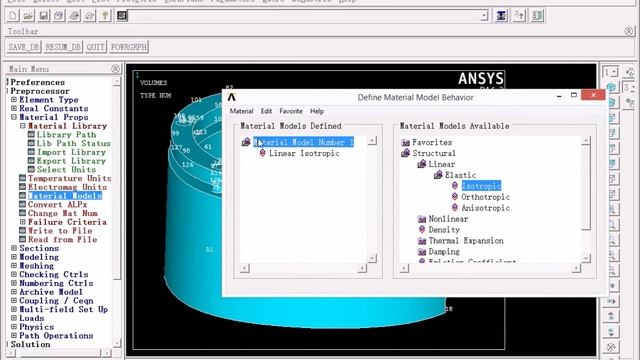Screen dimensions: 640x360
Task: Click the New Analysis toolbar icon
Action: 13,16
